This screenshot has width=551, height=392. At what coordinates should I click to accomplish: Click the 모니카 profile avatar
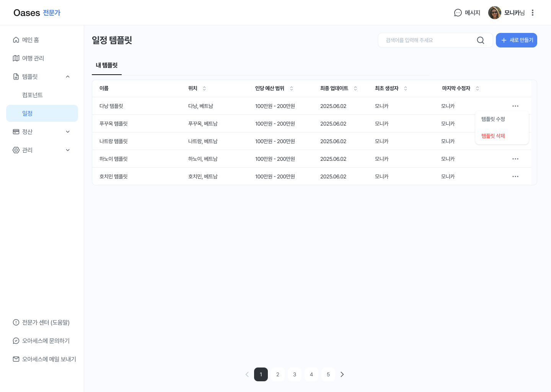pos(494,13)
